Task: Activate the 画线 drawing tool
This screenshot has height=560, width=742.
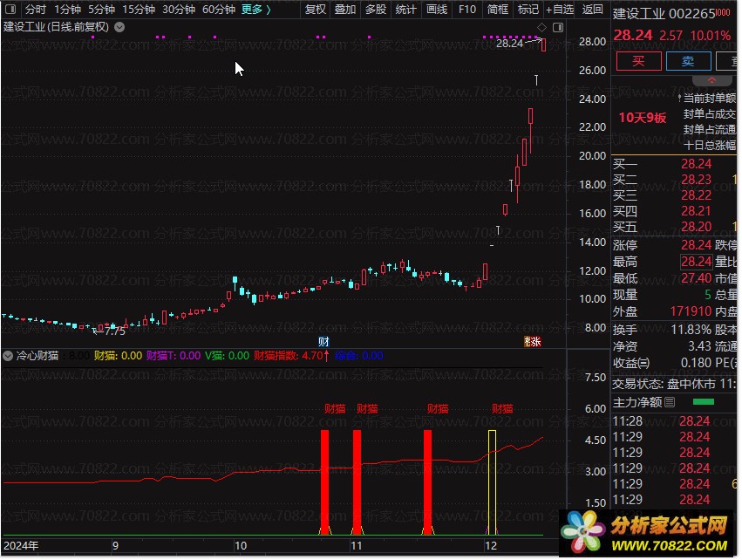Action: (x=436, y=9)
